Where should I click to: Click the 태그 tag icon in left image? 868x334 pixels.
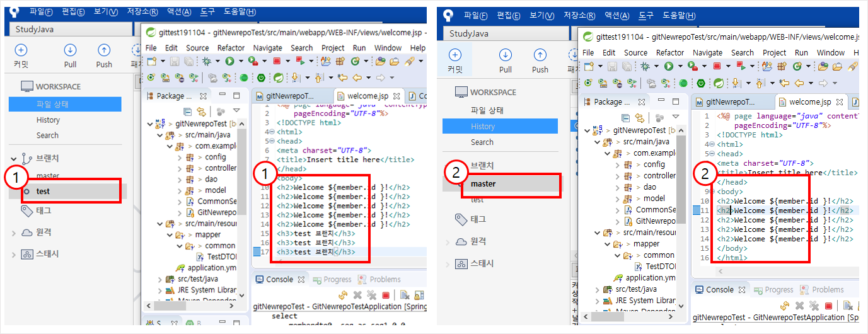(x=27, y=210)
